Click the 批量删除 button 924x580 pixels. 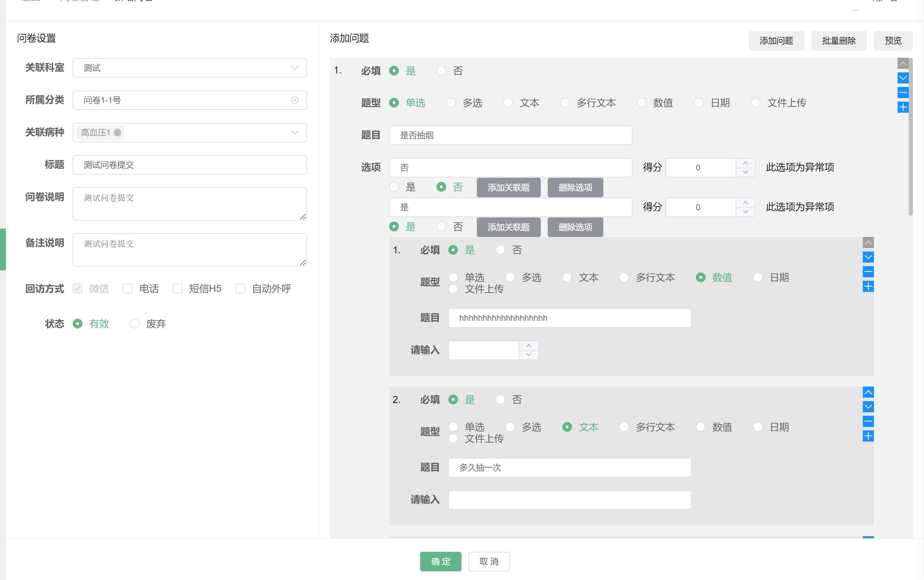pyautogui.click(x=838, y=41)
